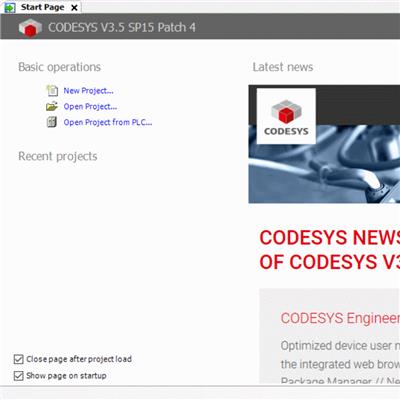
Task: Click the CODESYS cube logo in header
Action: [x=30, y=27]
